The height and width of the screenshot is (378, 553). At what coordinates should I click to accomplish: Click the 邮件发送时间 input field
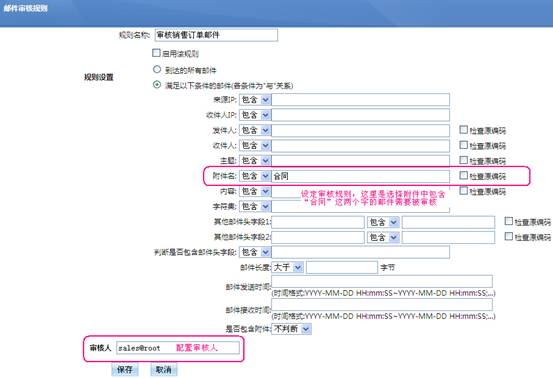coord(382,281)
